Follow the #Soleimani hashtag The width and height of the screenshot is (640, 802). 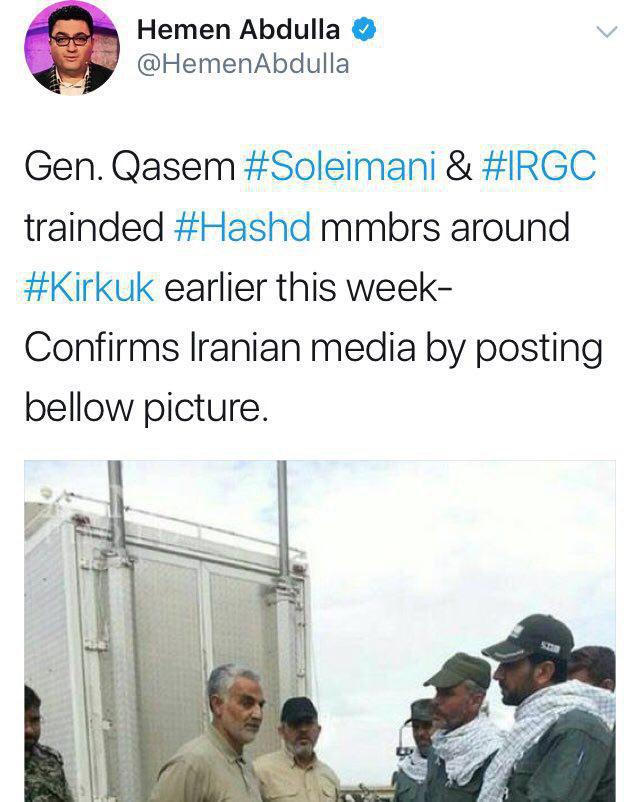tap(340, 166)
